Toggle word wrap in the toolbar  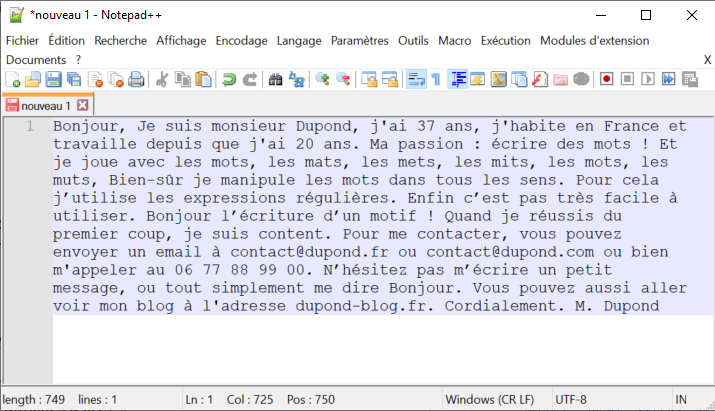click(x=415, y=79)
